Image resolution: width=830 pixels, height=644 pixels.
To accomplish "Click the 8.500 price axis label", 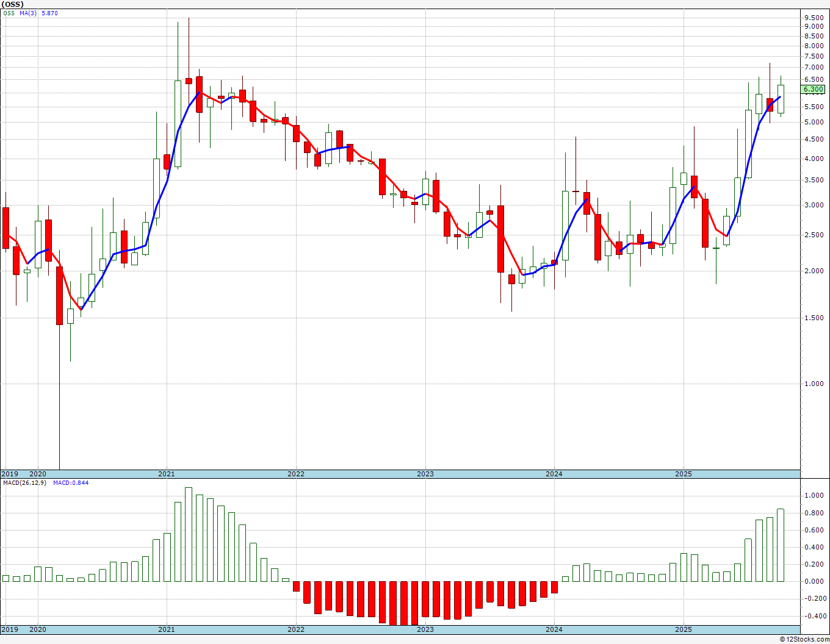I will pyautogui.click(x=814, y=36).
